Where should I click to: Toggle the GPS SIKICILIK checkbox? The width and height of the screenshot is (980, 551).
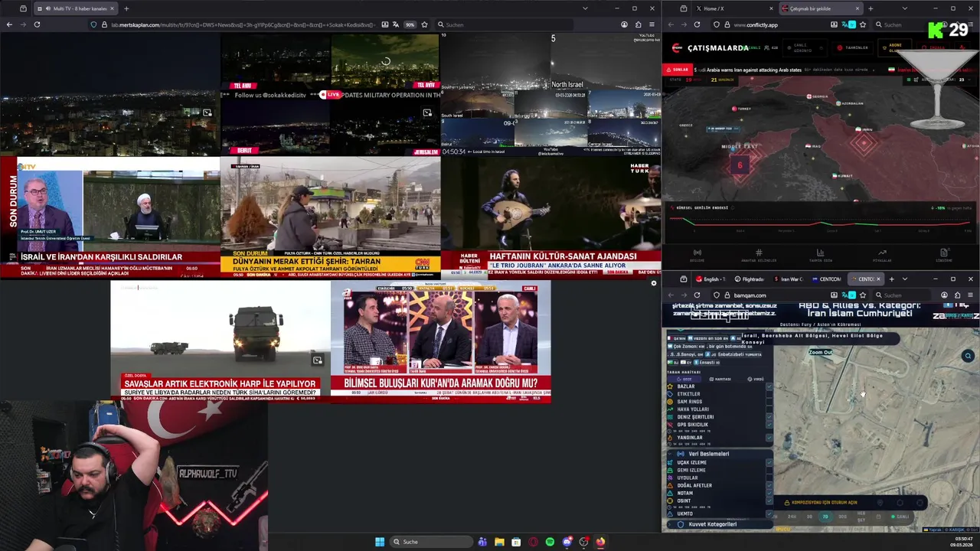pos(769,425)
